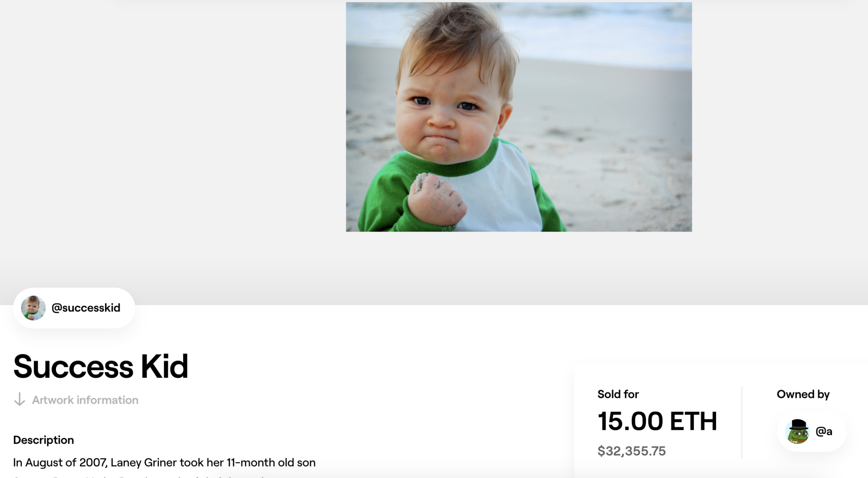
Task: Click the baby's fist in the artwork
Action: pos(436,200)
